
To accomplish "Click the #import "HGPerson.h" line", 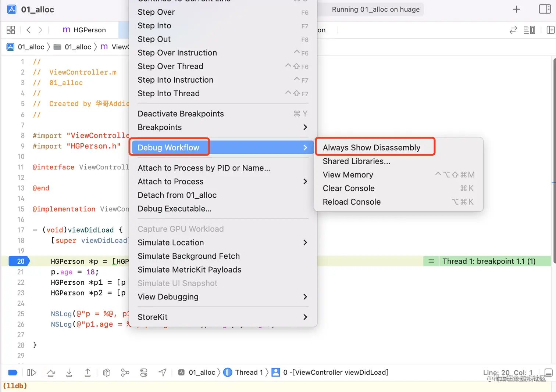I will coord(76,146).
